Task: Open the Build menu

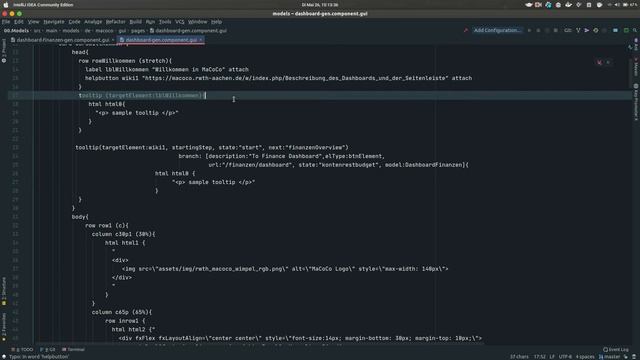Action: pyautogui.click(x=136, y=22)
